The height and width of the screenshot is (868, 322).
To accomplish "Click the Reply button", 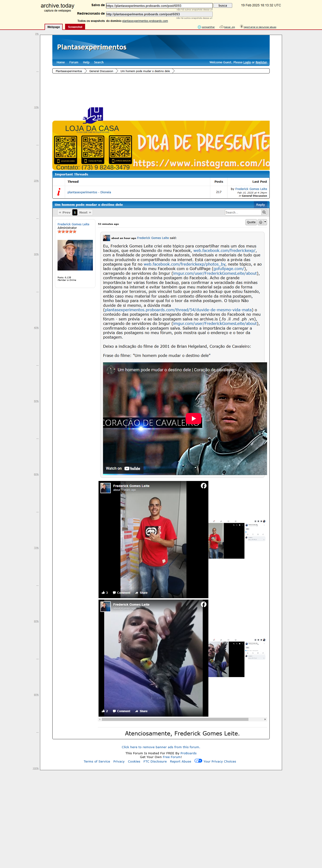I will click(260, 205).
